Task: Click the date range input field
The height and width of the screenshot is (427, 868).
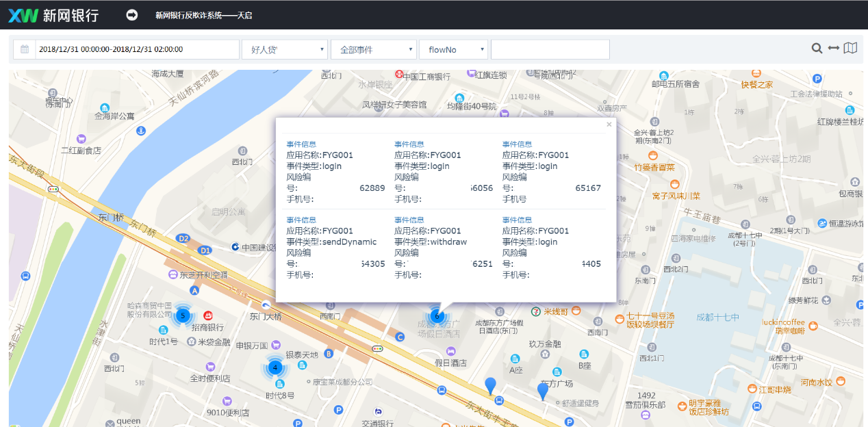Action: coord(137,49)
